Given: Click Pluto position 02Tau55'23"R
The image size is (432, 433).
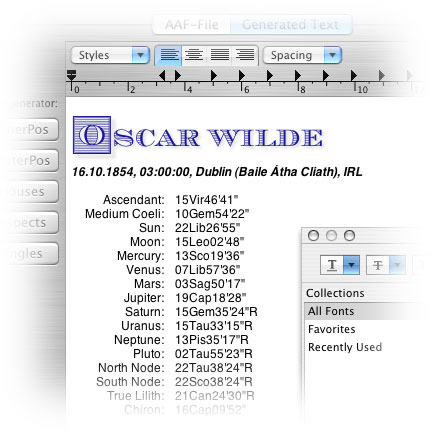Looking at the screenshot, I should (213, 354).
